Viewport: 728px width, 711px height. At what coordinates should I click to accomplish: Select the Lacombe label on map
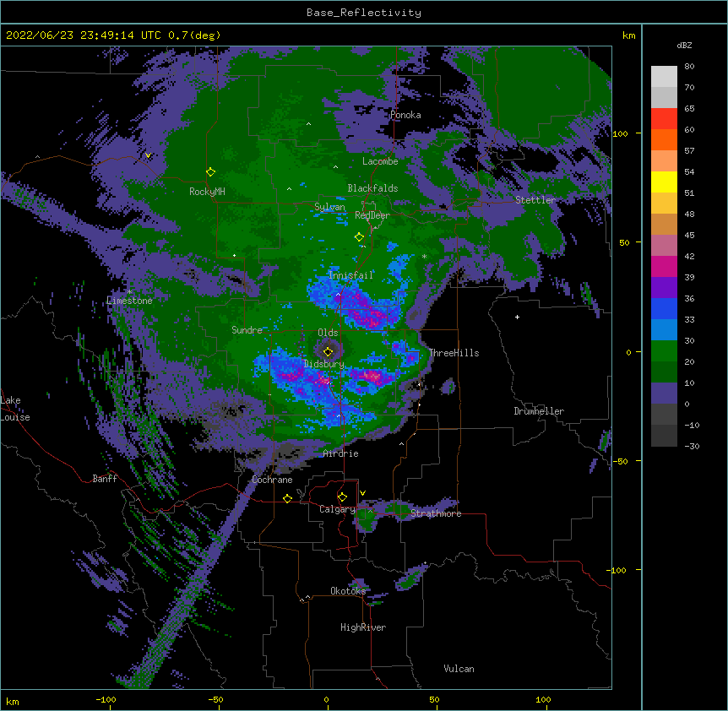click(380, 161)
